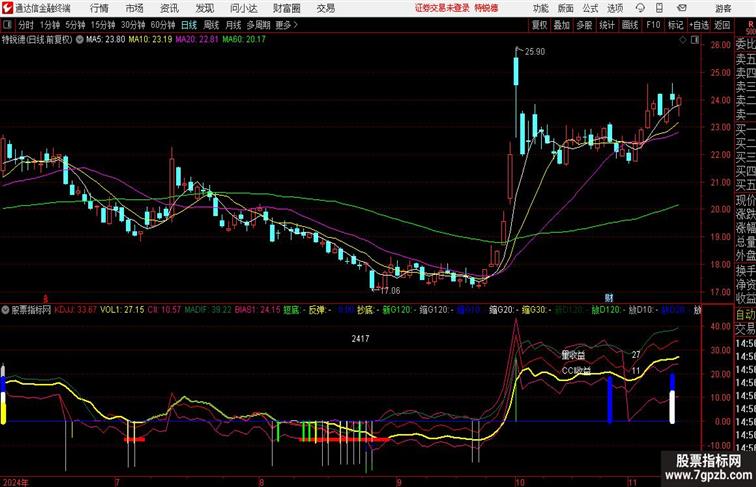756x487 pixels.
Task: Click the 17.06 low price marker
Action: [390, 291]
